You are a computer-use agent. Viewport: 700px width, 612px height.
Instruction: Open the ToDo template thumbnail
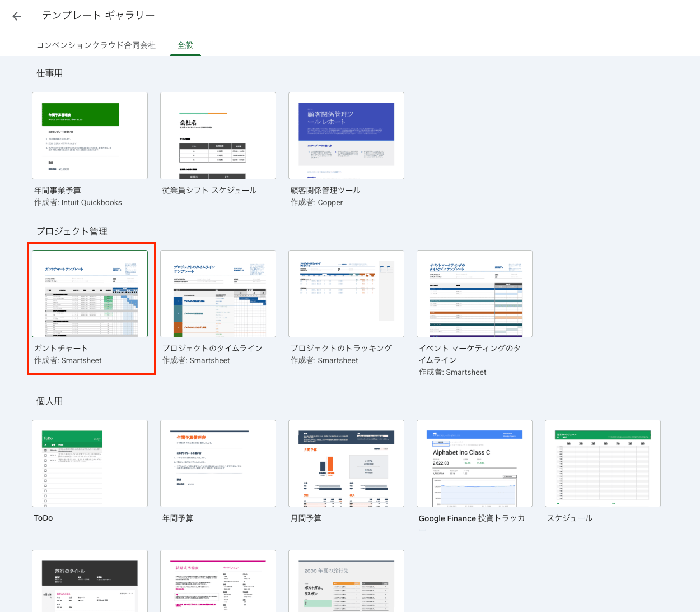[90, 463]
